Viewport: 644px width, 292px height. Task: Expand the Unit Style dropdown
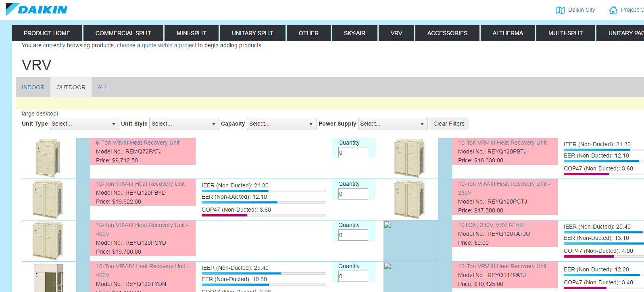tap(184, 124)
